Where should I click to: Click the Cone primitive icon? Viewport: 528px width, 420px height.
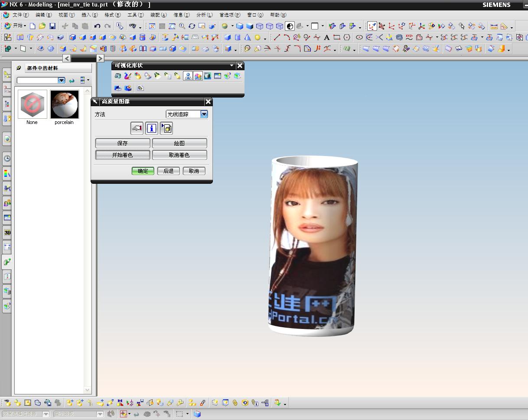[247, 37]
